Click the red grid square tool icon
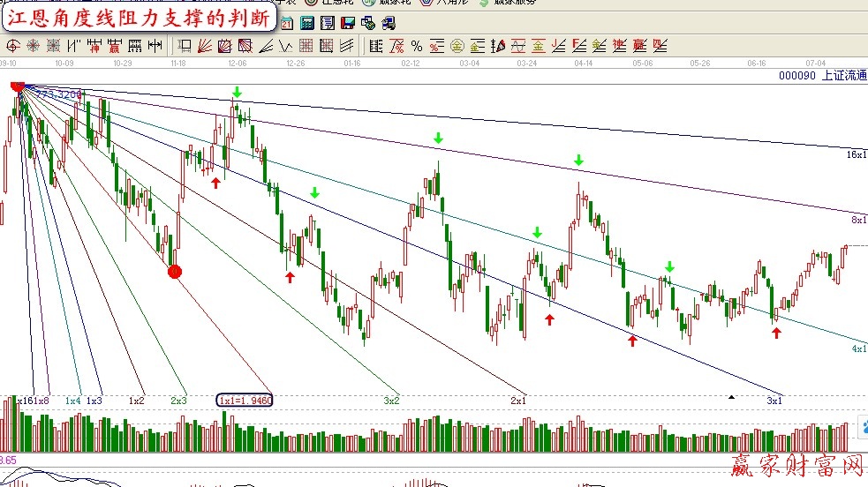Image resolution: width=868 pixels, height=487 pixels. tap(304, 46)
